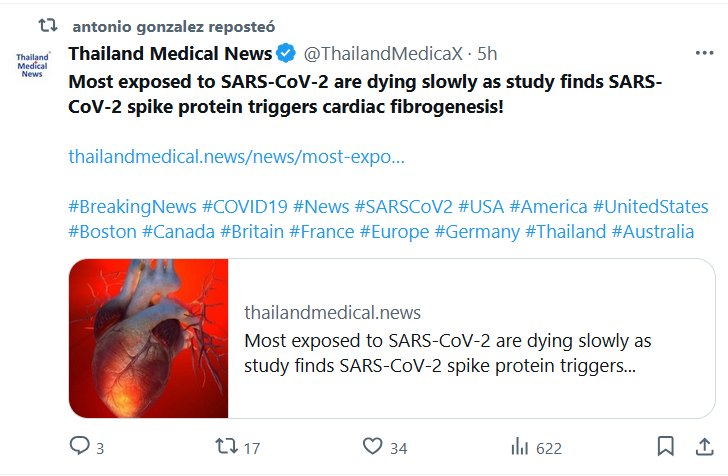Open Thailand Medical News account name
This screenshot has width=728, height=476.
click(x=170, y=53)
